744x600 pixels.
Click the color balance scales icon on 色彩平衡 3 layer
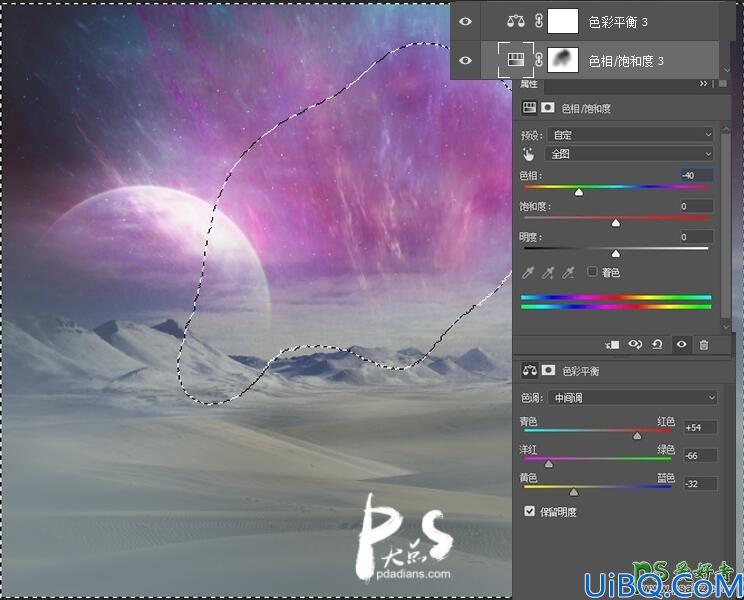[515, 21]
